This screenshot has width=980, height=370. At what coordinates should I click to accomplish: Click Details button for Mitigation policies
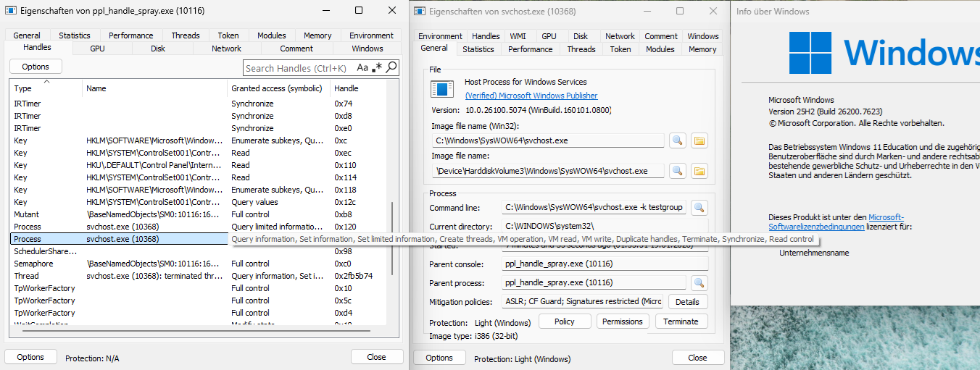pyautogui.click(x=688, y=301)
